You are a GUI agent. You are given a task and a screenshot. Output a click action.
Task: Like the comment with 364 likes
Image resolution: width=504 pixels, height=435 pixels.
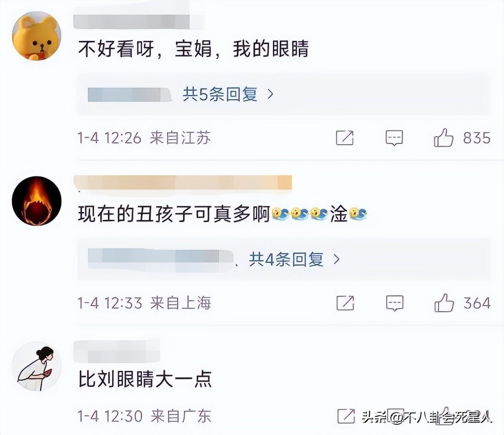444,303
